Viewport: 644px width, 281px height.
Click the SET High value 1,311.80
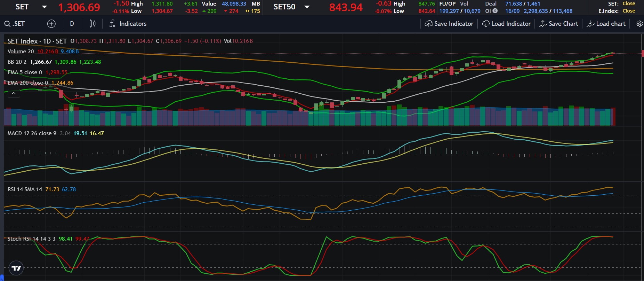click(162, 4)
